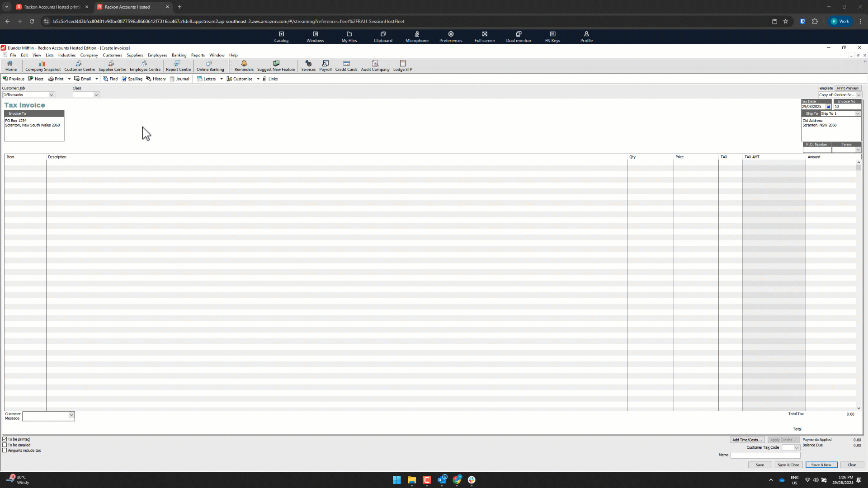Tick the Amounts include tax checkbox
The height and width of the screenshot is (488, 868).
point(5,450)
